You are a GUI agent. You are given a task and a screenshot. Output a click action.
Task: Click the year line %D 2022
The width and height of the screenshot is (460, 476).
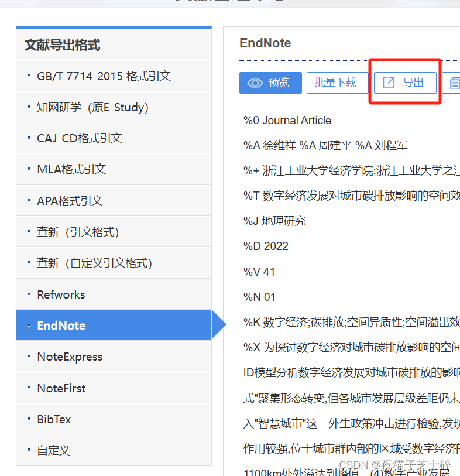[266, 246]
